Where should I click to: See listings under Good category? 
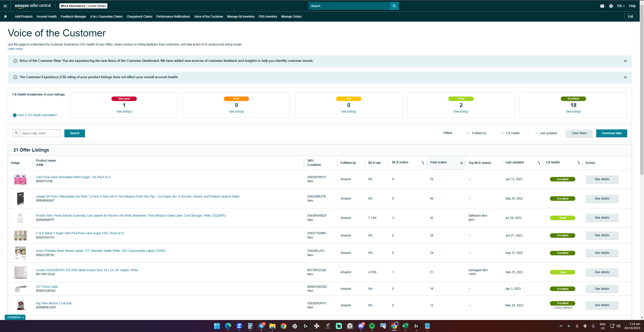[461, 112]
